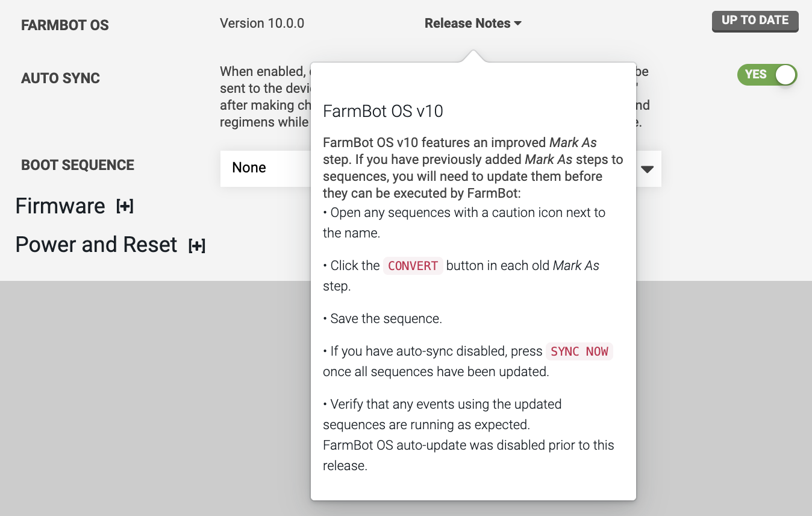Click the [+] icon next to Power and Reset
This screenshot has height=516, width=812.
(196, 245)
